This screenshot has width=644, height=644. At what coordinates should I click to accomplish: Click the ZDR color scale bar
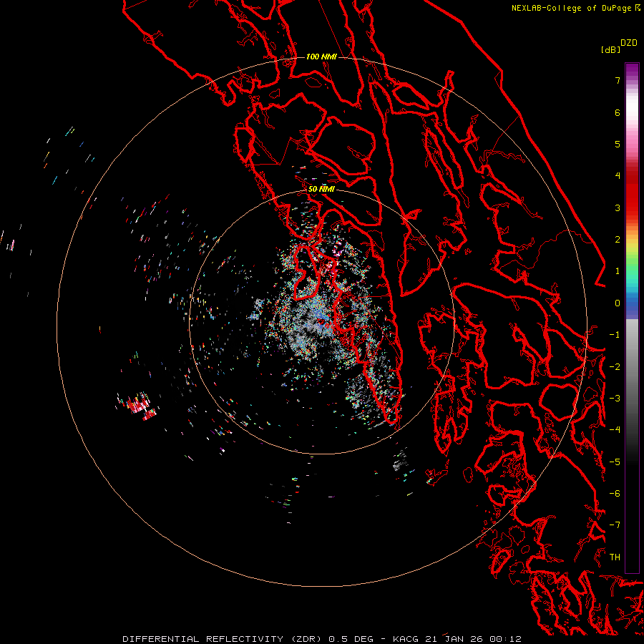(632, 318)
